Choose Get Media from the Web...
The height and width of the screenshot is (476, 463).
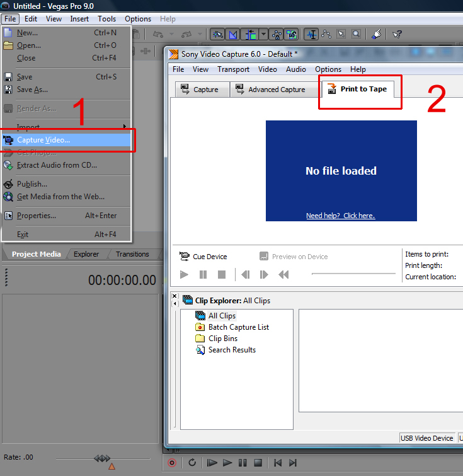click(66, 197)
